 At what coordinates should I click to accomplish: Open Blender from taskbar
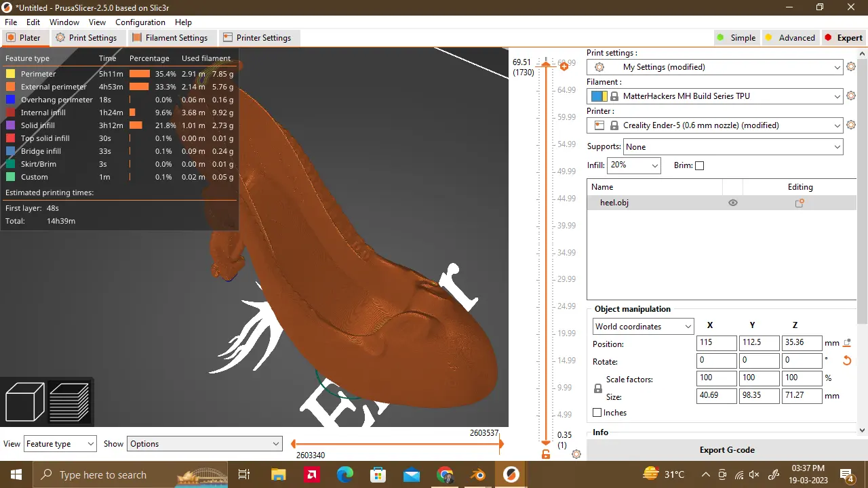(x=479, y=474)
